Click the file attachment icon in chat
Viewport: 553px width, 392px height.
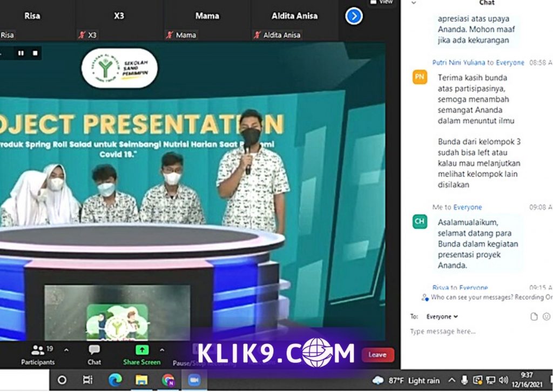click(534, 317)
